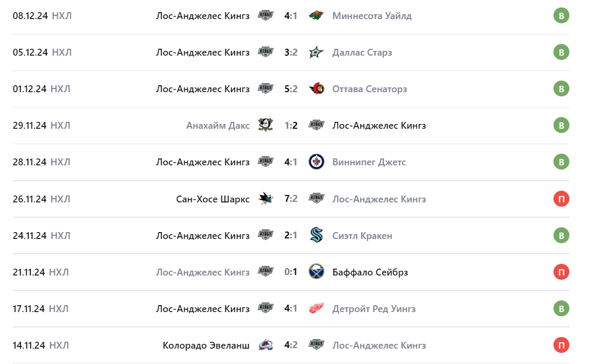Click the Colorado Avalanche logo
Screen dimensions: 589x364
265,345
